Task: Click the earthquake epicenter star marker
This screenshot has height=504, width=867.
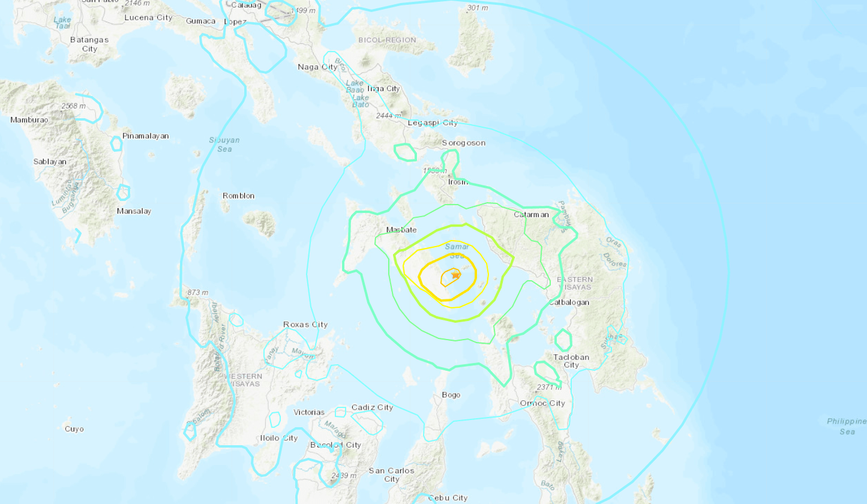Action: [x=456, y=275]
